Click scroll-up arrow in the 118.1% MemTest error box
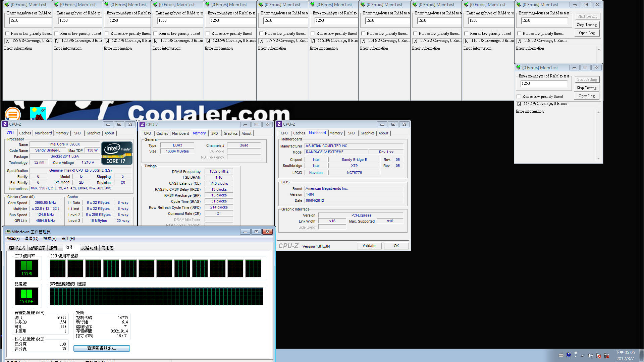 [x=599, y=49]
